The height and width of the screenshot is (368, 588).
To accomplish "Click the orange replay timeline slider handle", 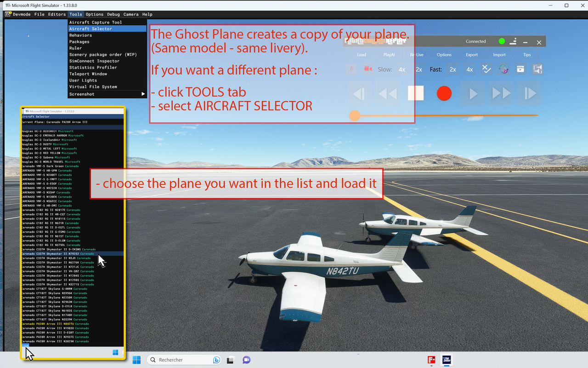I will pyautogui.click(x=355, y=115).
